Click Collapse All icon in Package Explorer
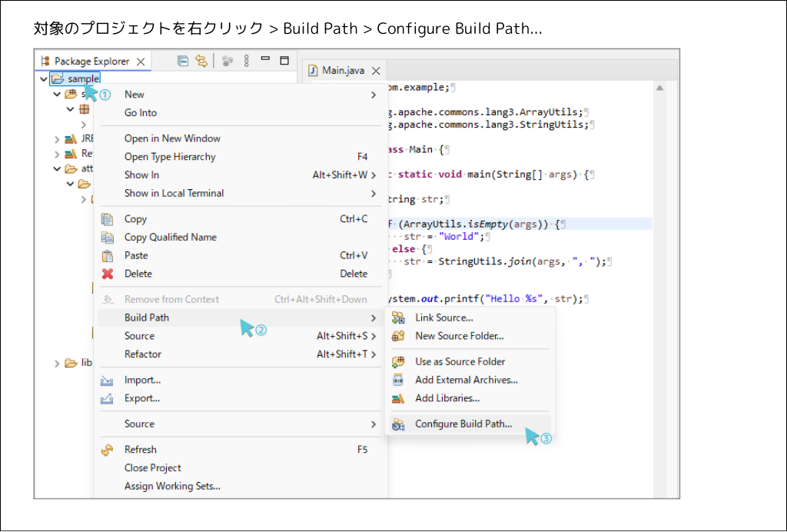 point(183,62)
